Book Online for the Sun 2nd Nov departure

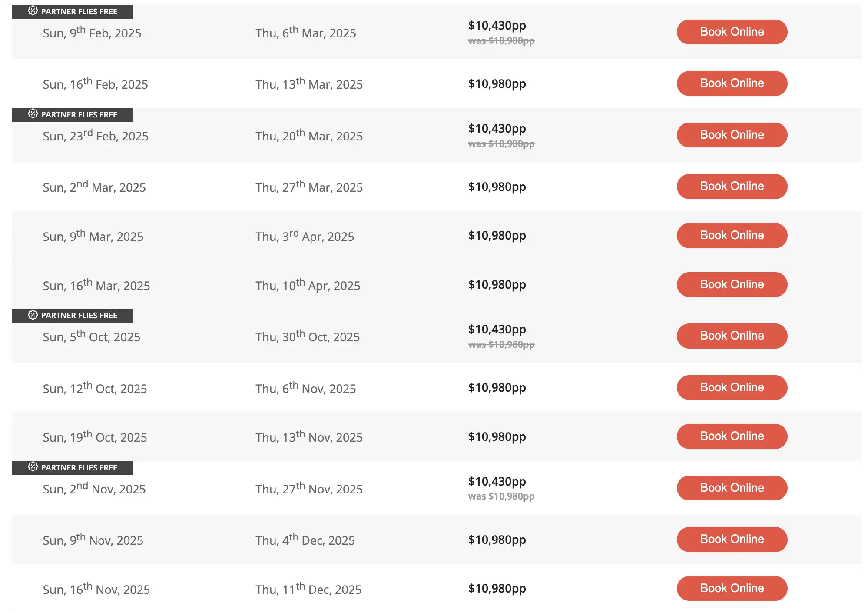point(732,488)
